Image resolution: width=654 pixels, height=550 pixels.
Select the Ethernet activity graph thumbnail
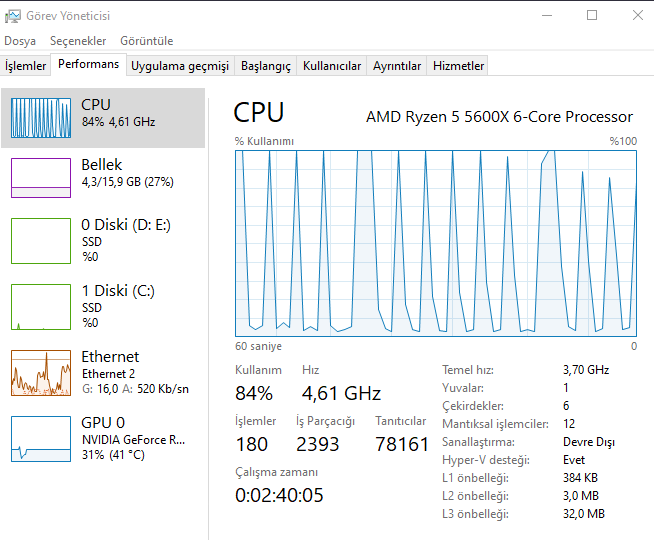pos(42,372)
